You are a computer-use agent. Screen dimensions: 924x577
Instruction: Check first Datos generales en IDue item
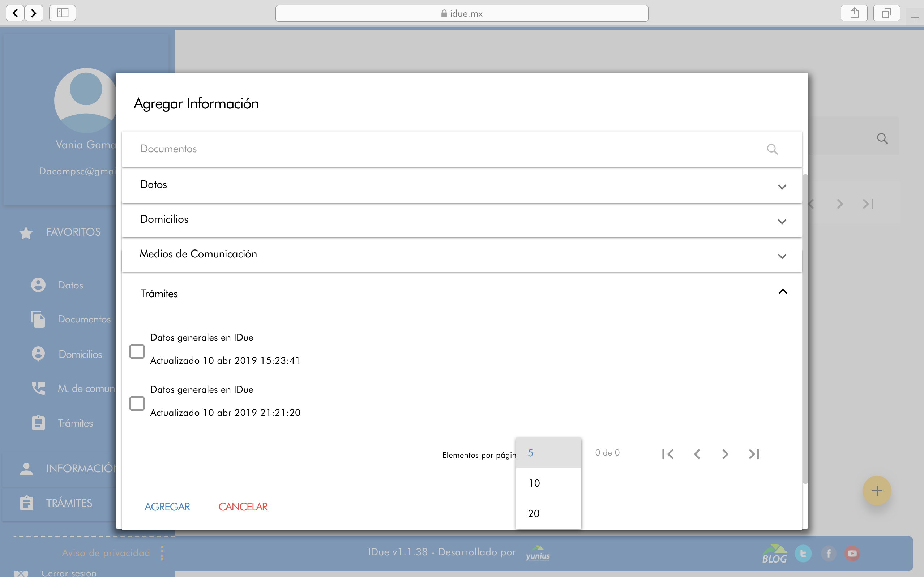tap(137, 351)
